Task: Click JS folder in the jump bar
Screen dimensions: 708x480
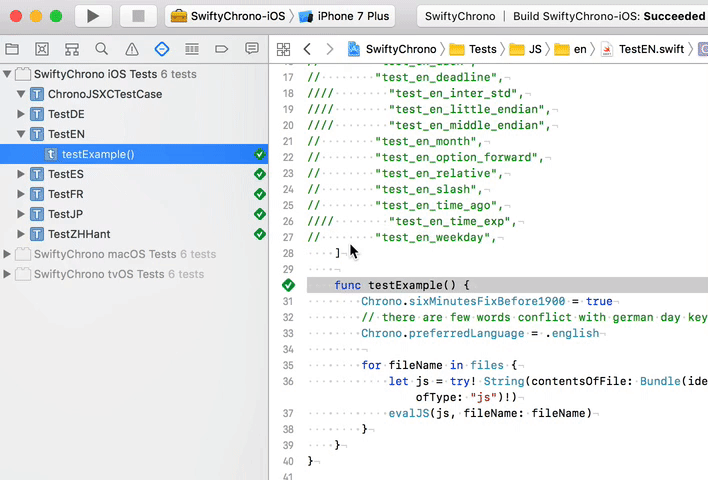Action: (525, 49)
